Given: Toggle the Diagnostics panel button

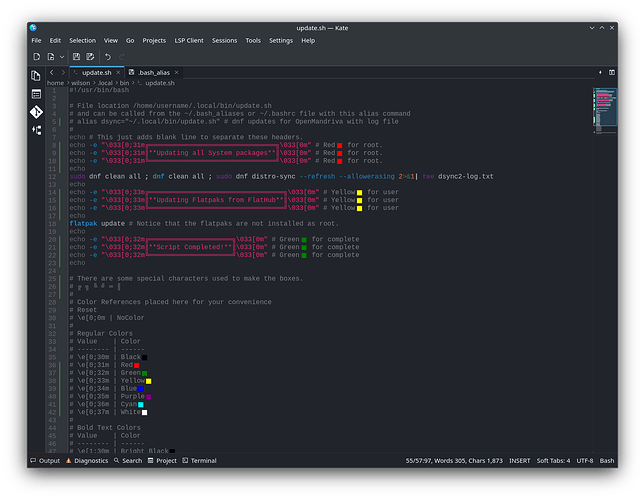Looking at the screenshot, I should (x=87, y=461).
